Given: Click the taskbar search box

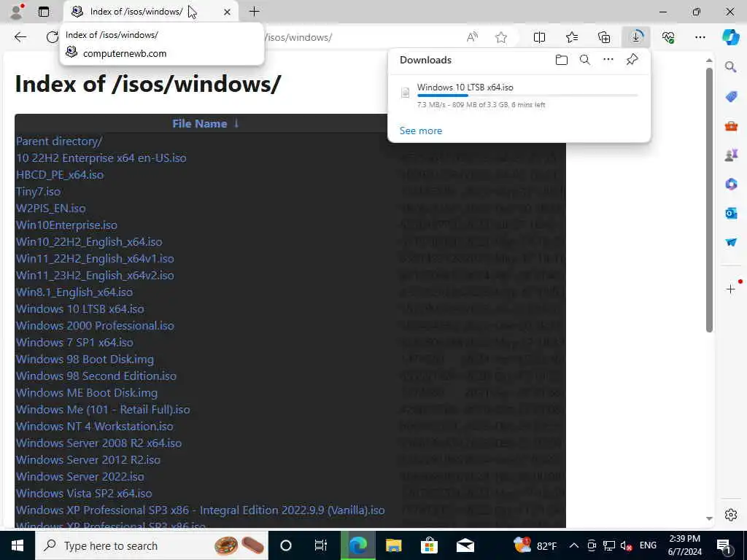Looking at the screenshot, I should point(152,545).
